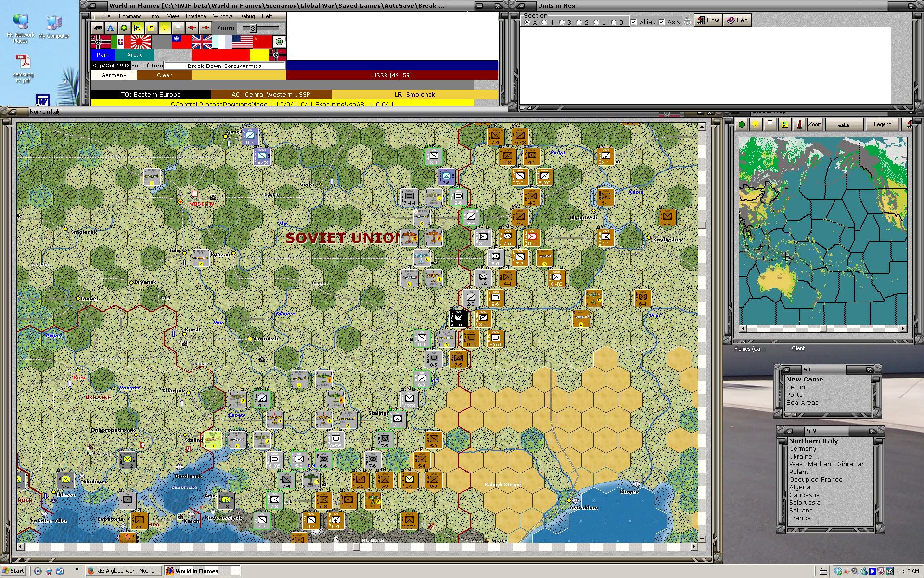The image size is (924, 578).
Task: Select Sea Areas in the SL list
Action: (802, 403)
